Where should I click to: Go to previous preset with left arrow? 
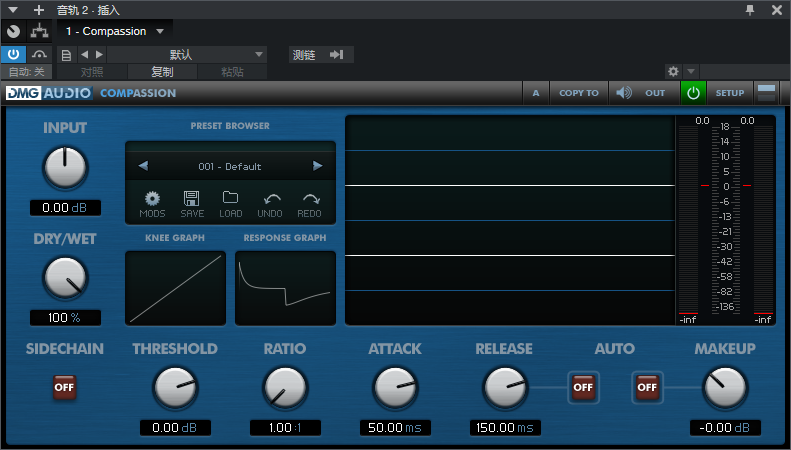point(143,166)
